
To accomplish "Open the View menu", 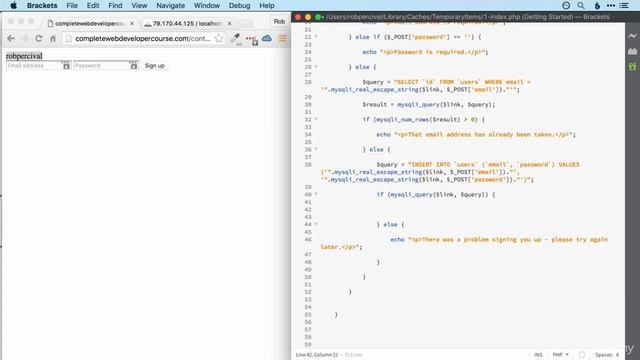I will 139,5.
